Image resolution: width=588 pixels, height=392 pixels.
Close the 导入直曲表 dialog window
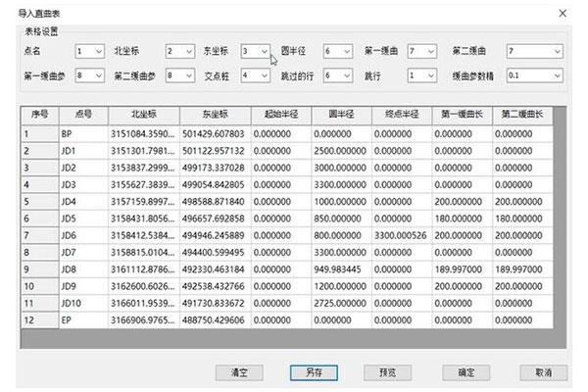click(x=562, y=12)
